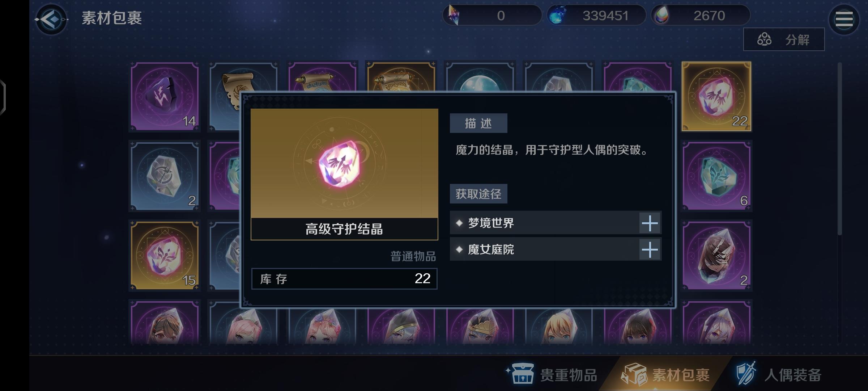Click the 高级守护结晶 item preview image
The width and height of the screenshot is (868, 391).
(344, 163)
